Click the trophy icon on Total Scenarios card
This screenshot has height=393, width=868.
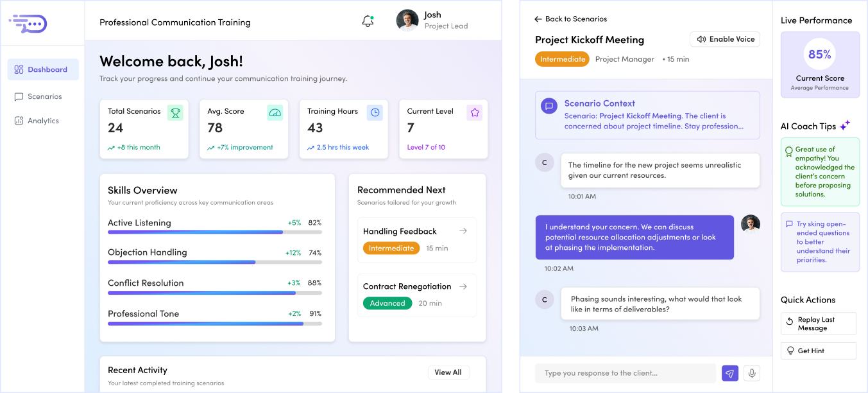coord(174,112)
